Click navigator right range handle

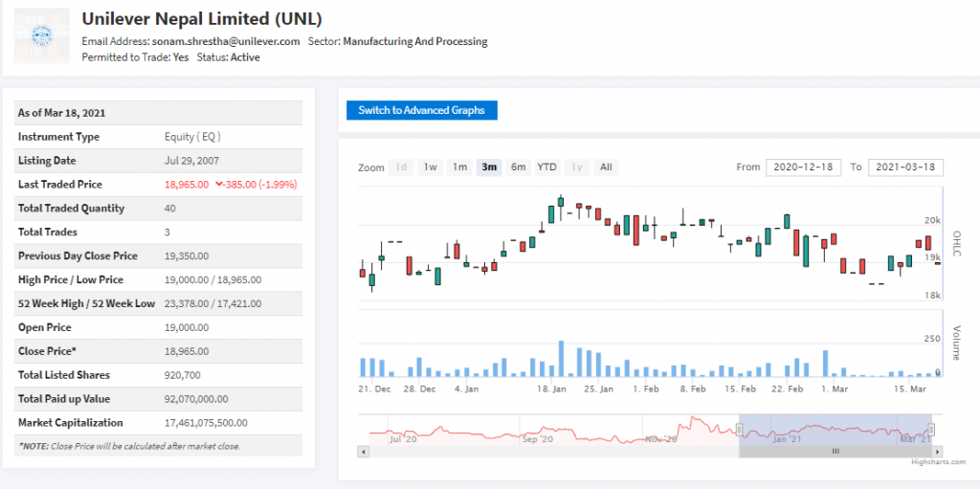click(931, 431)
